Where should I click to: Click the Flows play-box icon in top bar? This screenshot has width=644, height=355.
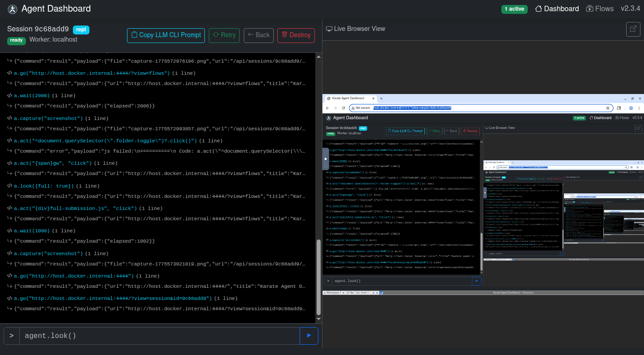(589, 9)
